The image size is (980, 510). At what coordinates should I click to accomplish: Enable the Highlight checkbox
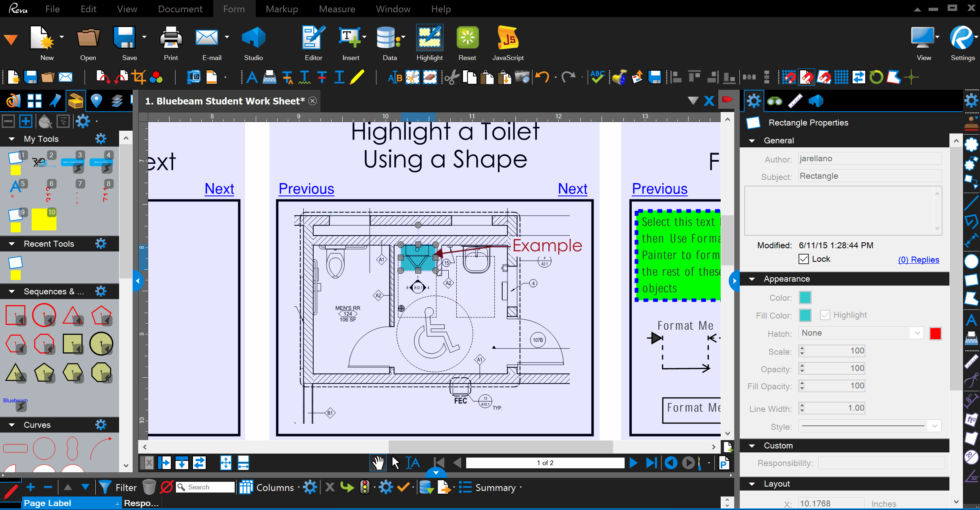point(825,315)
